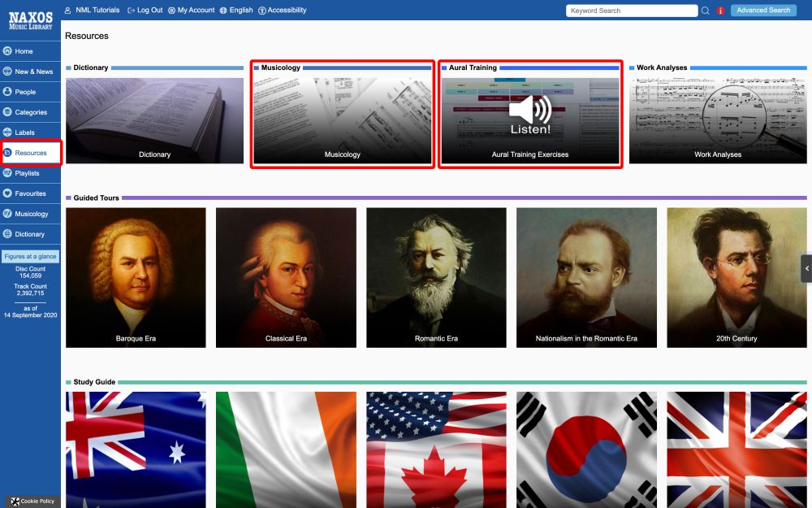The height and width of the screenshot is (508, 812).
Task: Select Playlists in the sidebar
Action: [31, 172]
